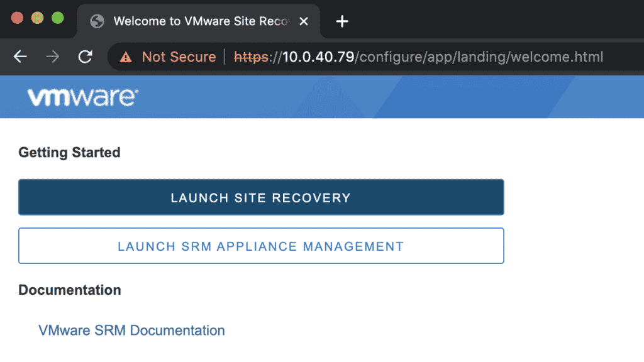Open a new browser tab
This screenshot has width=644, height=362.
tap(341, 21)
